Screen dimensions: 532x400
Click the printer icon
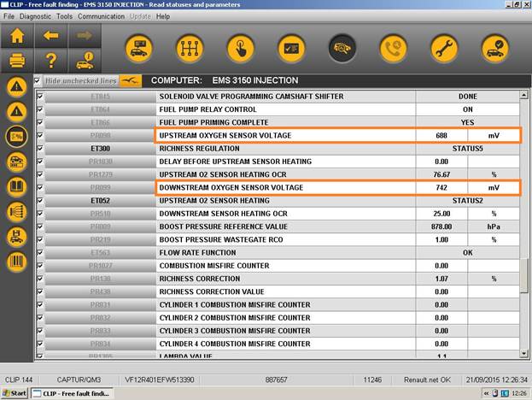click(17, 61)
